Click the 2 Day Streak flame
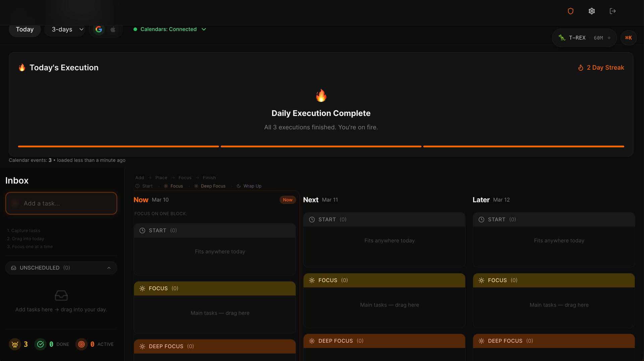The height and width of the screenshot is (361, 644). point(581,68)
